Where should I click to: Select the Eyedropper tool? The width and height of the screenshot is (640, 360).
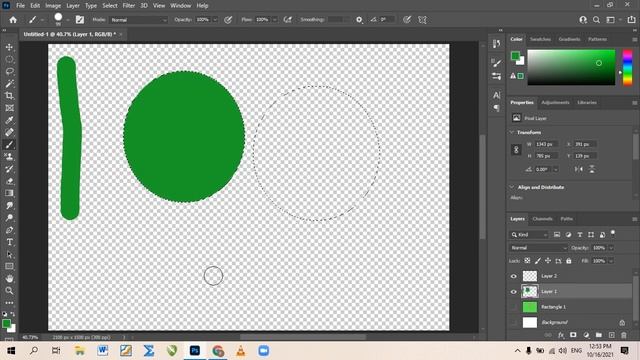(9, 120)
